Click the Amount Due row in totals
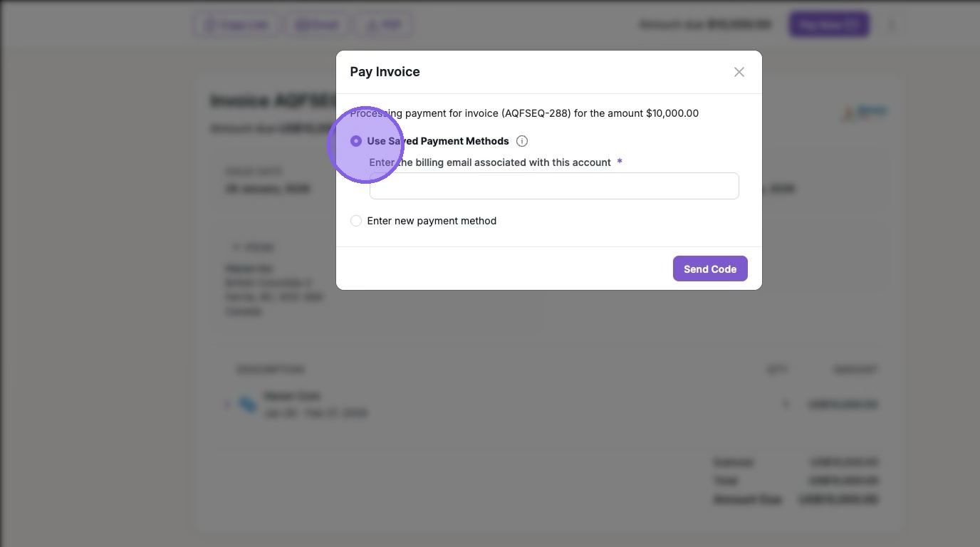 [x=795, y=499]
